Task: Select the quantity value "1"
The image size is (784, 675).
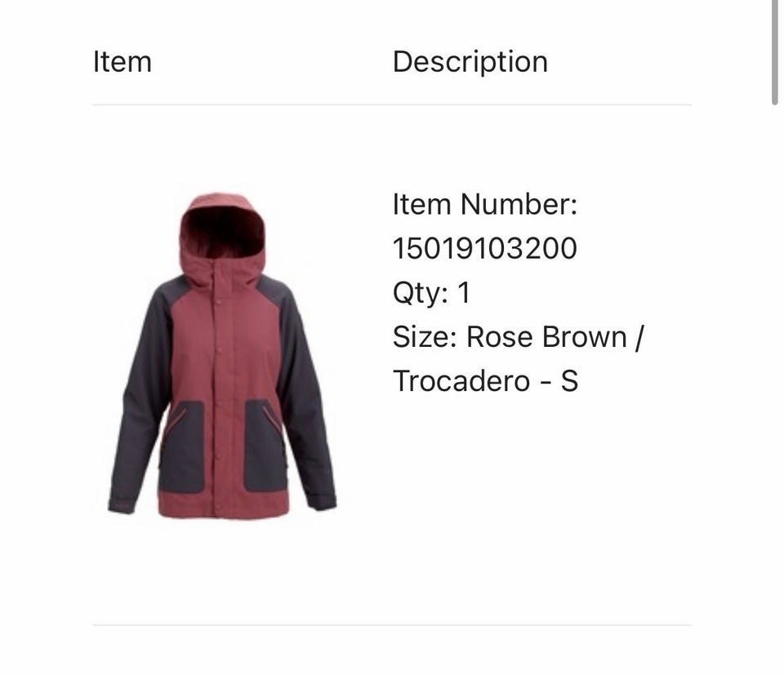Action: click(x=464, y=292)
